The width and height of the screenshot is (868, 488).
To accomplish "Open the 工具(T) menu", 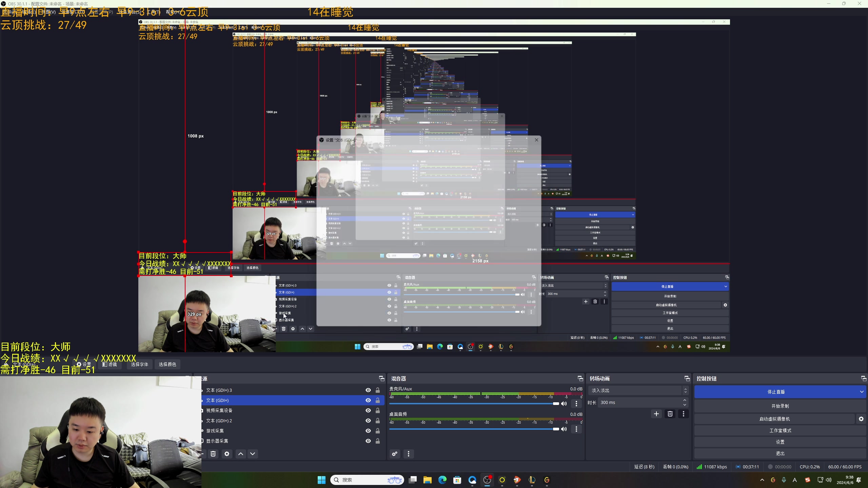I will 153,12.
